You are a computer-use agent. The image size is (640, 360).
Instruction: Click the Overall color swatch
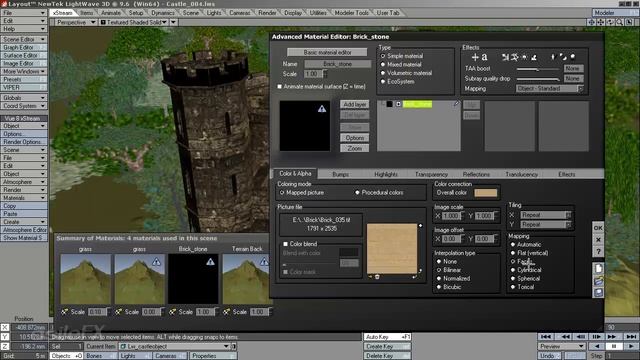485,193
